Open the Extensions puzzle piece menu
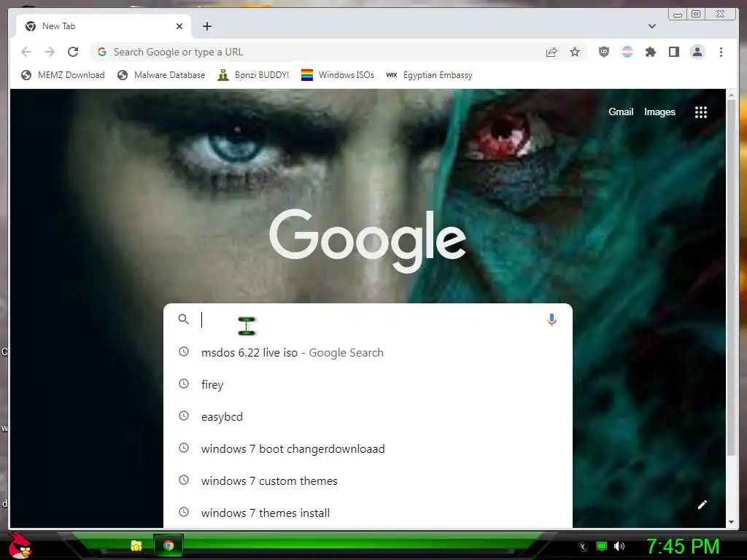 click(x=650, y=52)
